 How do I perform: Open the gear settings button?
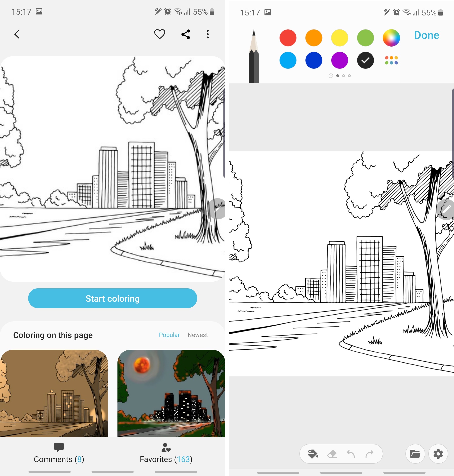tap(438, 454)
